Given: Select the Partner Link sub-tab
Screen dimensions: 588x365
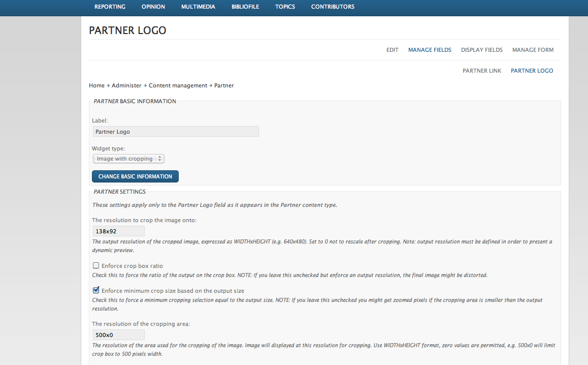Looking at the screenshot, I should pos(482,71).
